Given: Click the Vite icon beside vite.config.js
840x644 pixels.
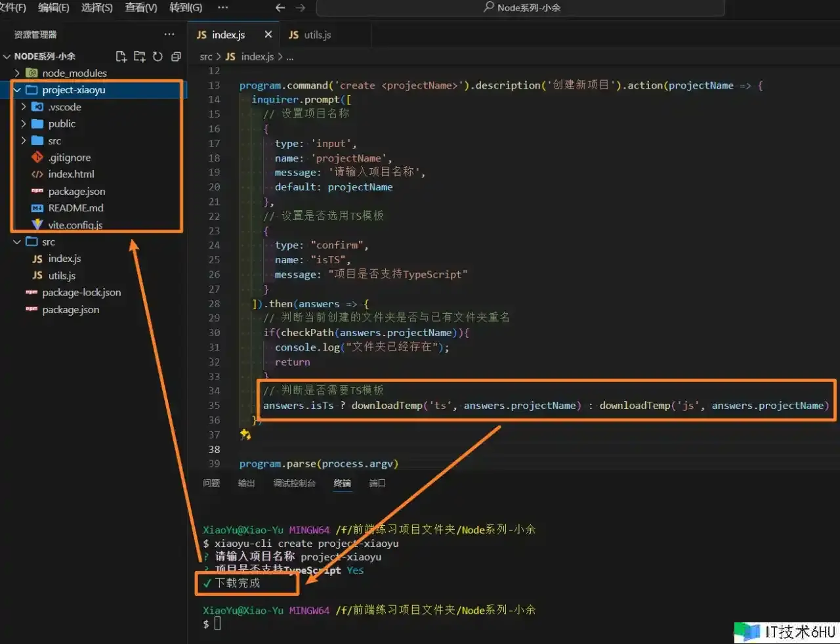Looking at the screenshot, I should click(x=37, y=225).
